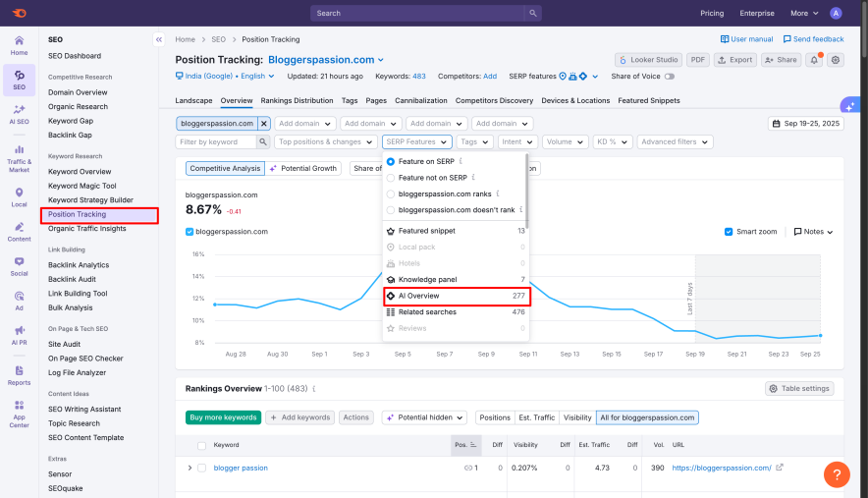Click info icon next to Feature on SERP
868x498 pixels.
(461, 161)
